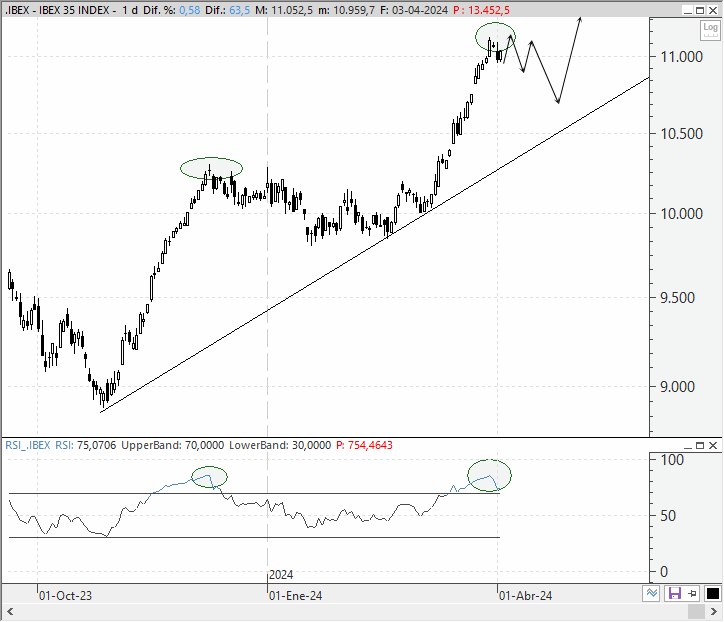Click the horizontal scrollbar thumb
724x622 pixels.
(697, 612)
